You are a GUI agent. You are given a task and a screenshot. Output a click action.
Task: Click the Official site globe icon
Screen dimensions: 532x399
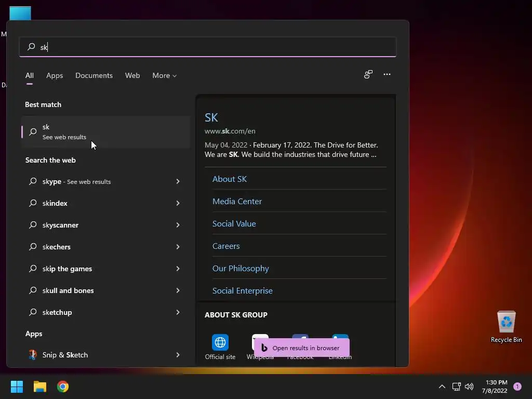point(220,342)
